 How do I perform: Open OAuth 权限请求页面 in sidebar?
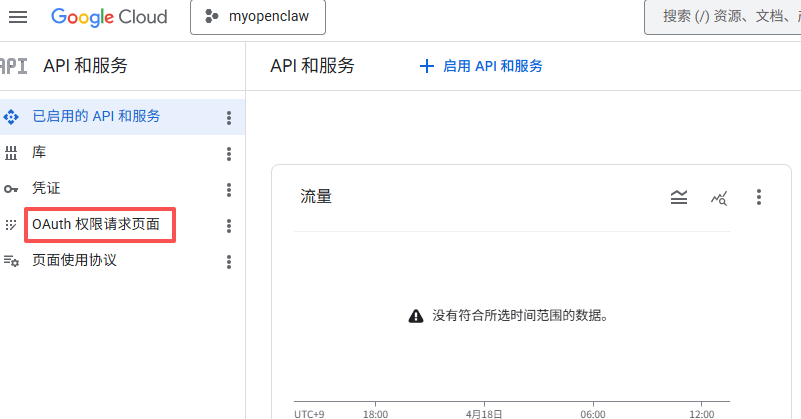(123, 225)
